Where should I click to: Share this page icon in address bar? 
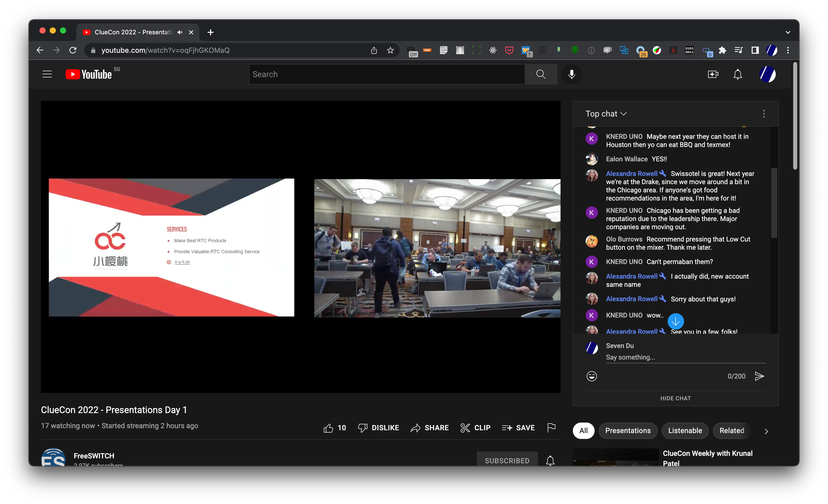[x=374, y=50]
